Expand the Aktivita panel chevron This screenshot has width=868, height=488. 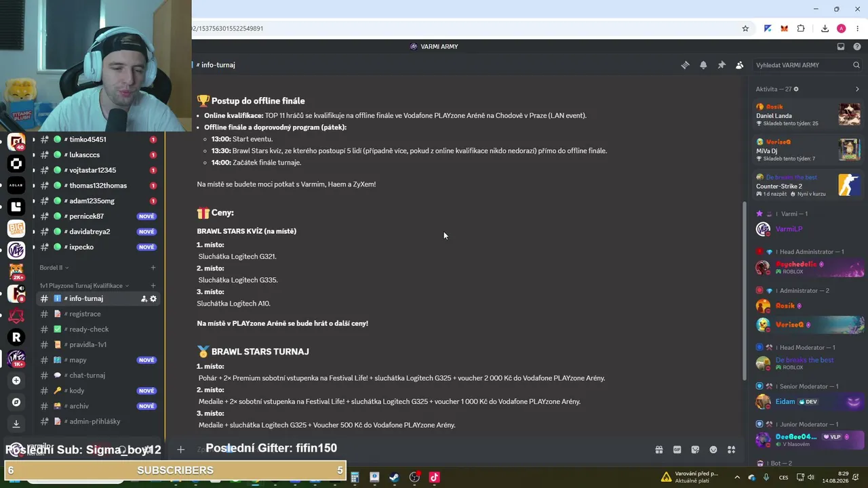pyautogui.click(x=857, y=89)
